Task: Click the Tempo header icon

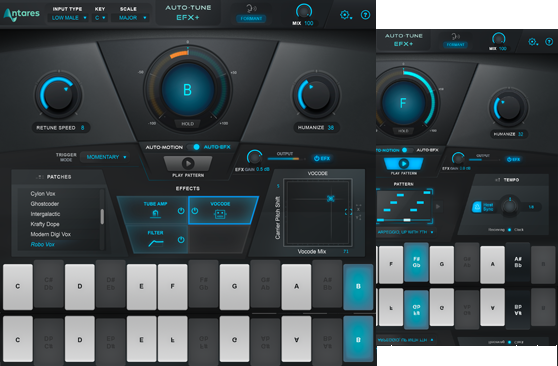Action: click(498, 180)
